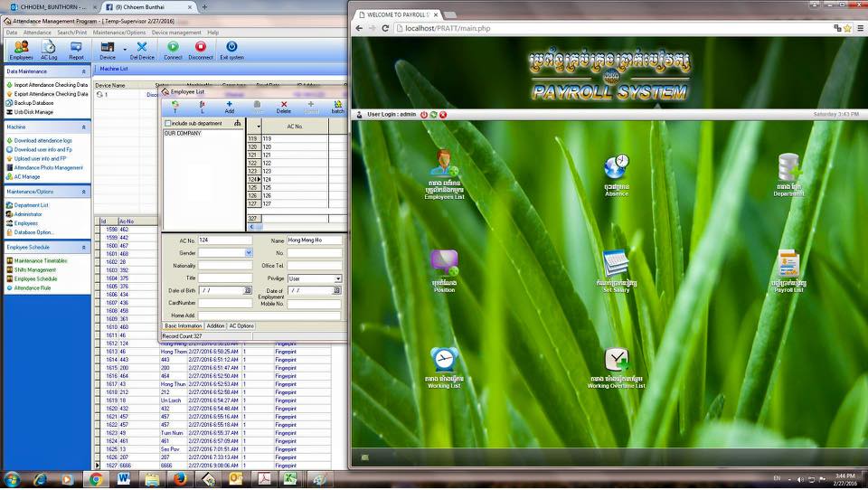
Task: Open the Employees List icon in payroll
Action: pyautogui.click(x=443, y=165)
